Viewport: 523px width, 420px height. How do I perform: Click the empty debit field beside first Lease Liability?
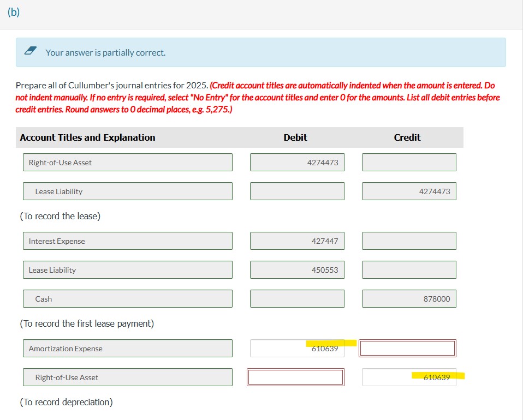(x=297, y=191)
